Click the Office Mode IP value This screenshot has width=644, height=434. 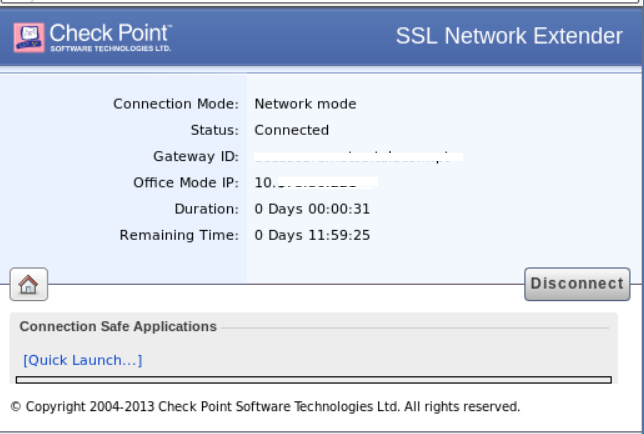[x=316, y=182]
